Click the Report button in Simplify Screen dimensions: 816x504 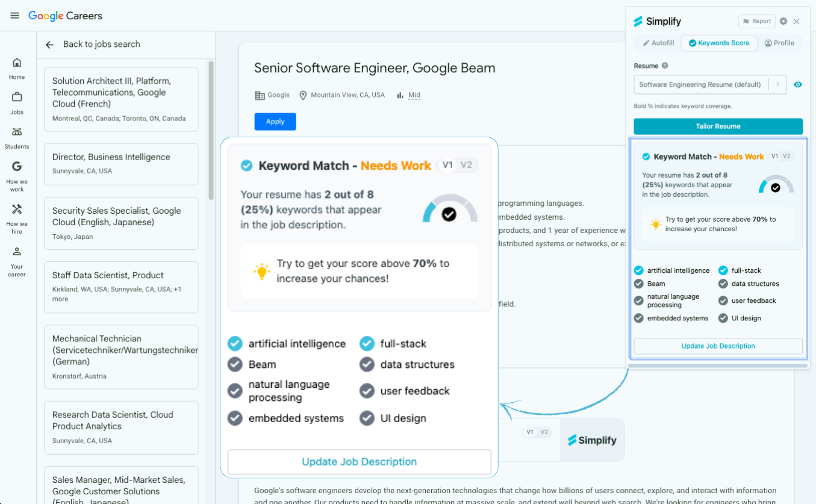pos(756,21)
